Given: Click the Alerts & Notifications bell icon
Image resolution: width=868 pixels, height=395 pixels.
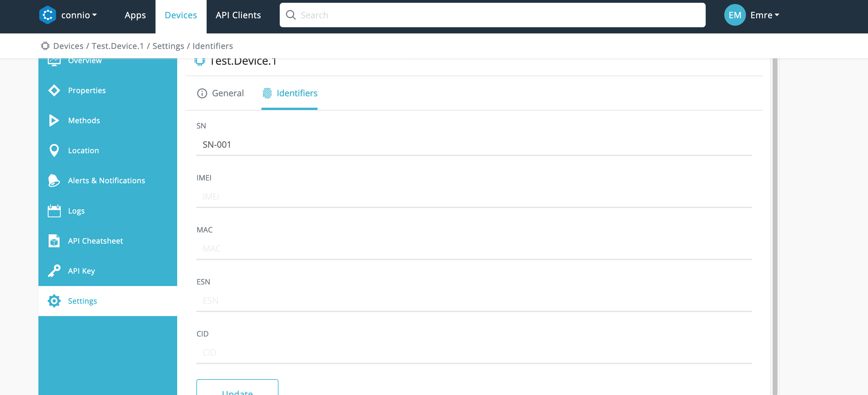Looking at the screenshot, I should coord(54,180).
